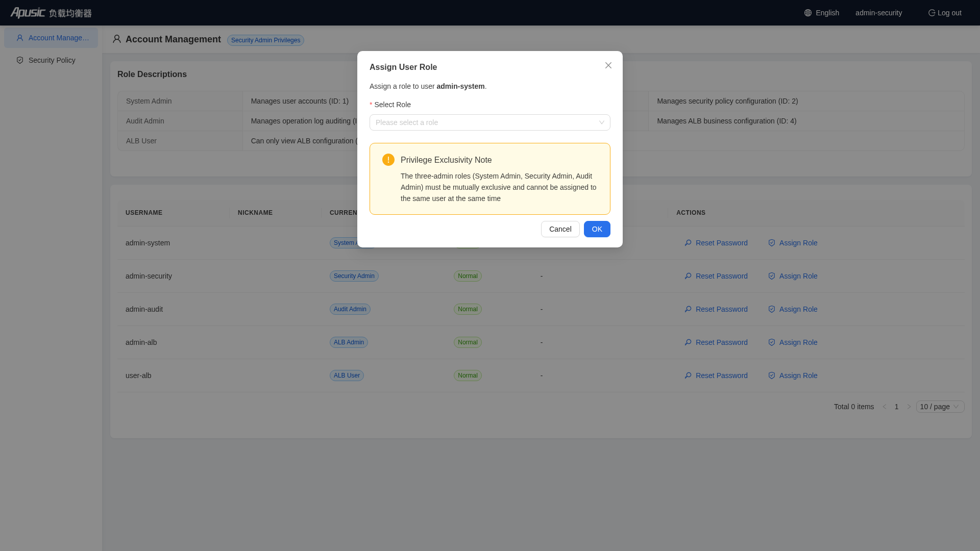
Task: Open Security Policy in sidebar
Action: [51, 60]
